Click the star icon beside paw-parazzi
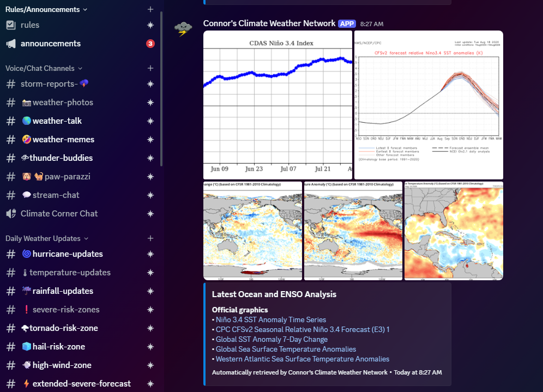 (x=150, y=177)
